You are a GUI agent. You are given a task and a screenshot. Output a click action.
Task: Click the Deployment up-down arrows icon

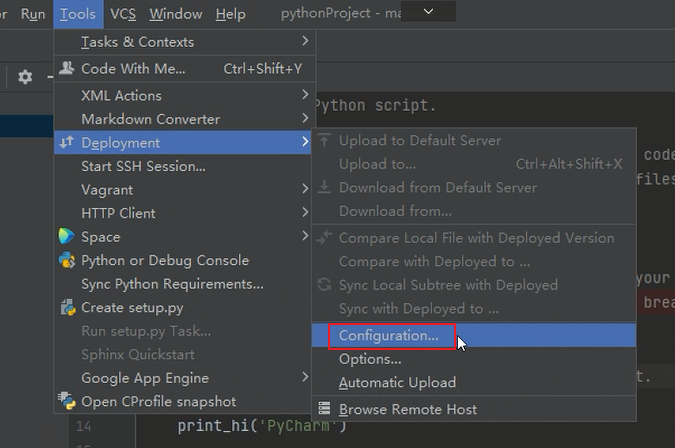(66, 142)
